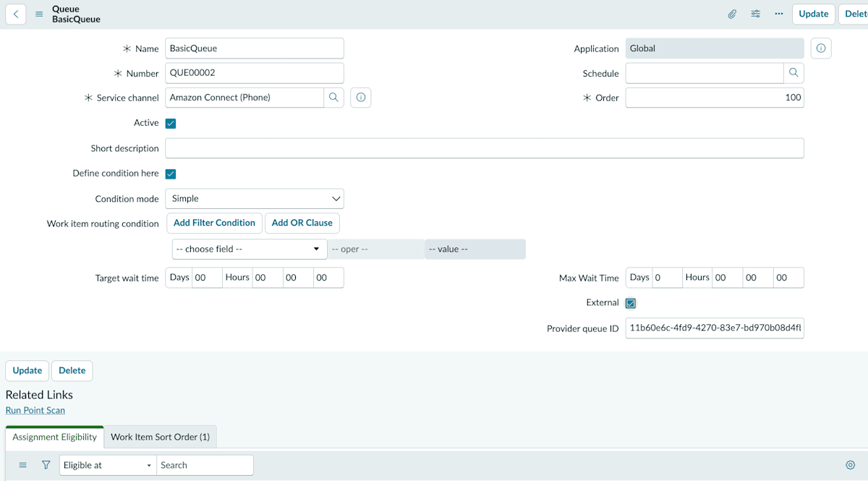
Task: Click the Update button below the form
Action: (27, 370)
